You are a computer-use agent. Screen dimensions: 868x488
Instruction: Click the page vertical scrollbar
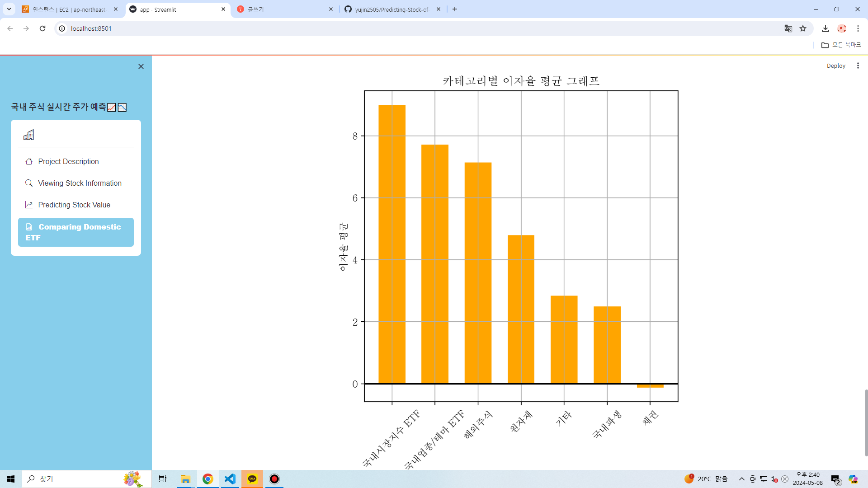tap(866, 422)
